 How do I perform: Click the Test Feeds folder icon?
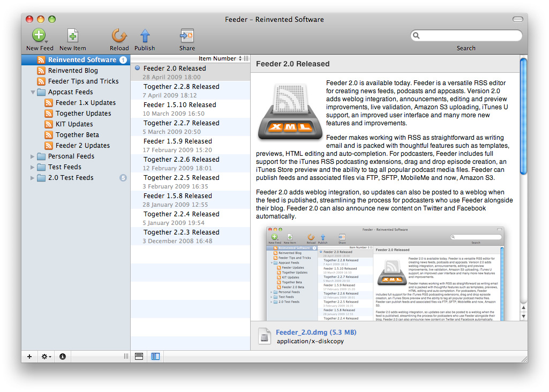tap(41, 167)
